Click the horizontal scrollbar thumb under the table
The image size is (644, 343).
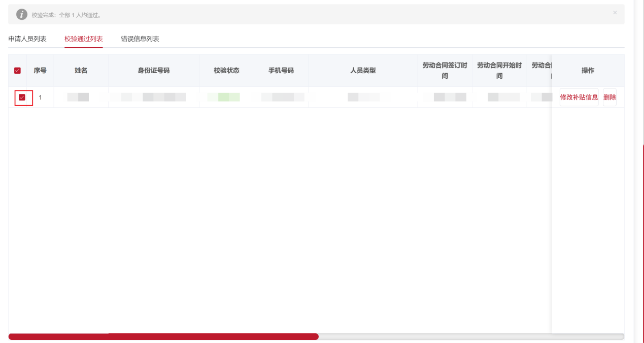163,336
